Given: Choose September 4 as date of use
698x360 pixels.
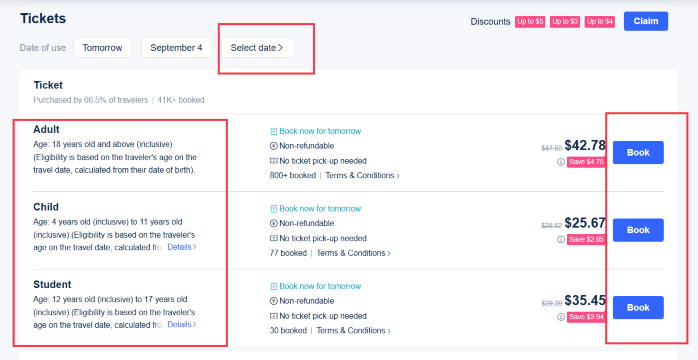Looking at the screenshot, I should click(x=176, y=48).
